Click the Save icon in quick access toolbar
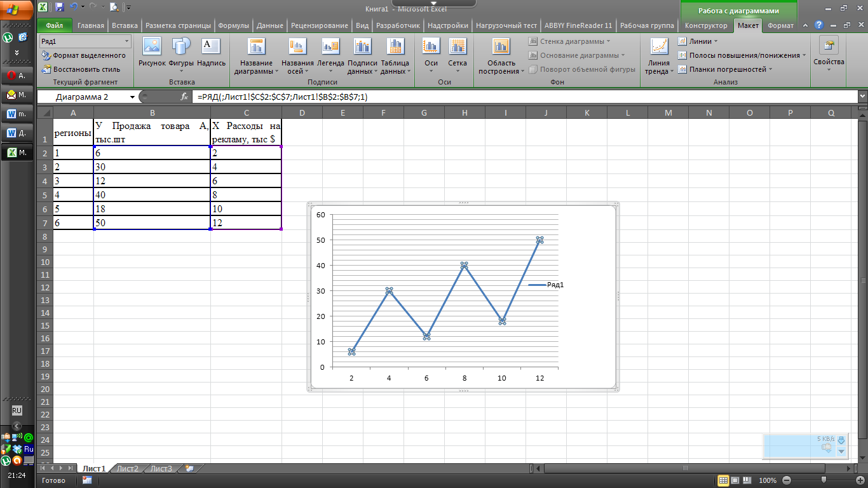This screenshot has height=488, width=868. [60, 8]
